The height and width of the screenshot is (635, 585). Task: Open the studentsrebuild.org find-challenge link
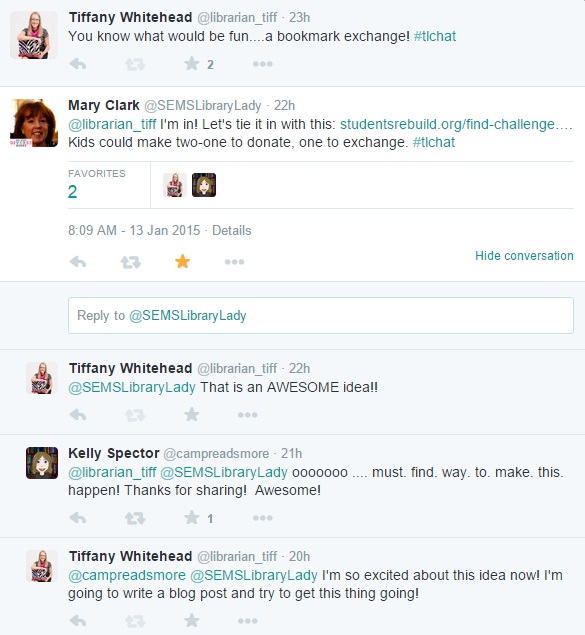[456, 124]
